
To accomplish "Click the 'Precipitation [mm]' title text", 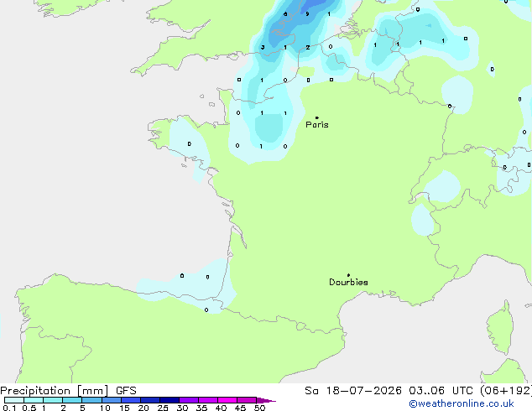I will click(55, 391).
